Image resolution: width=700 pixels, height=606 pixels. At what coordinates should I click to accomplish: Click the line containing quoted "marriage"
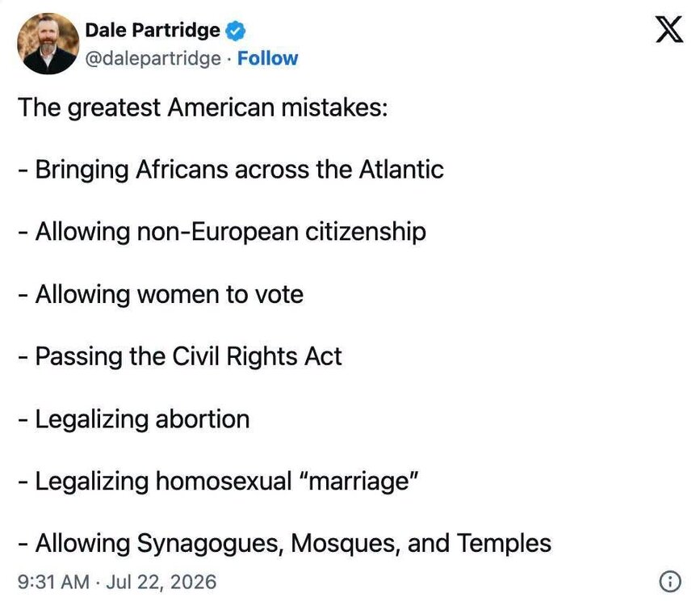[x=218, y=482]
